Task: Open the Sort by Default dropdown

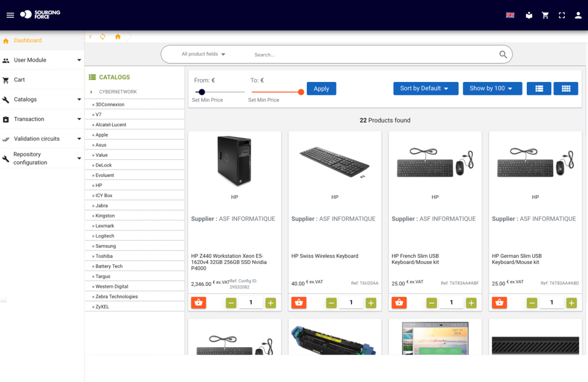Action: coord(426,89)
